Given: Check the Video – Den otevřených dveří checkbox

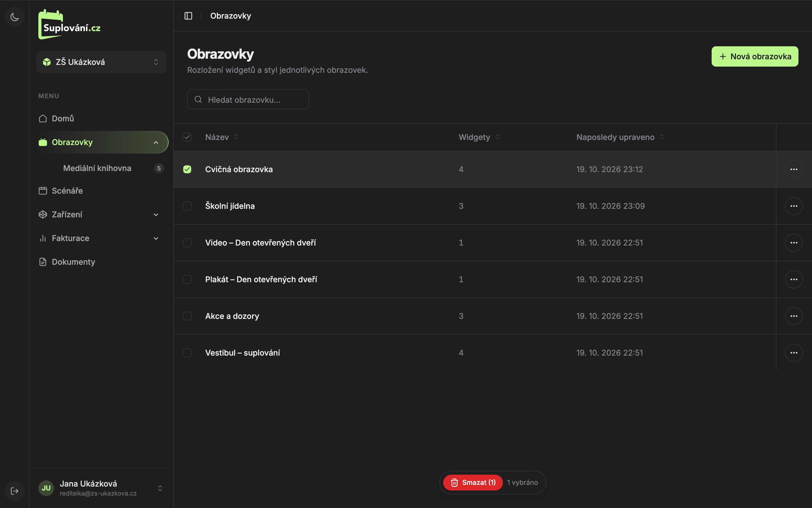Looking at the screenshot, I should [x=187, y=243].
